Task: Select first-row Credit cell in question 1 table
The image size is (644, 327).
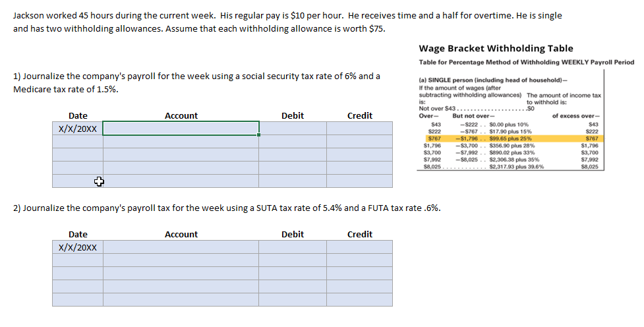Action: tap(359, 128)
